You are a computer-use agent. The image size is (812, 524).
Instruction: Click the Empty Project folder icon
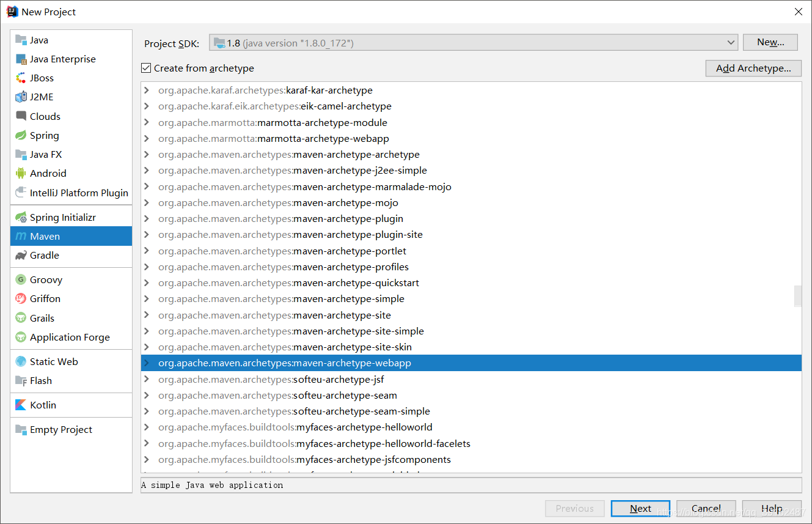coord(21,429)
